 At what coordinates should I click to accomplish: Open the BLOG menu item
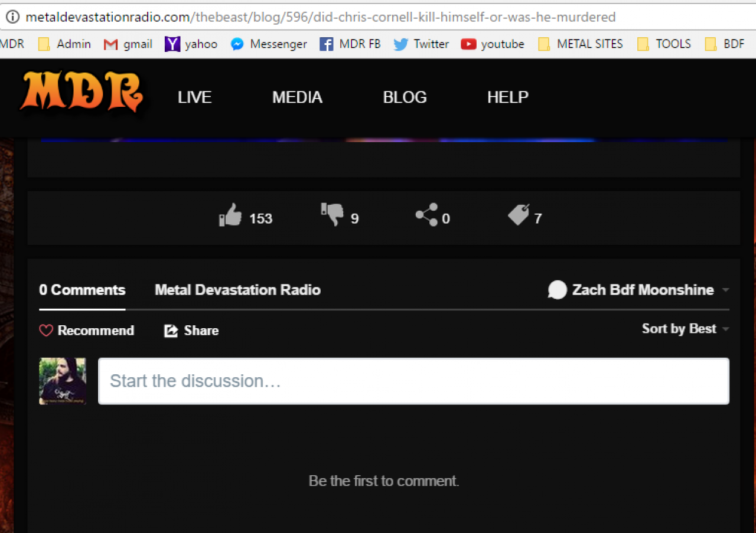(x=405, y=97)
